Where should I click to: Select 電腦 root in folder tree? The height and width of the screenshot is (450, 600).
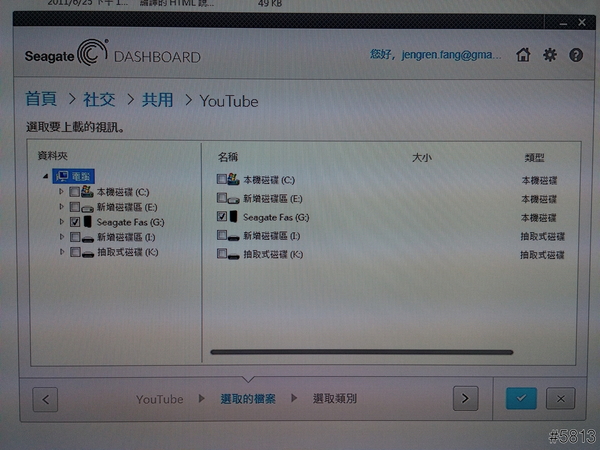click(x=73, y=176)
